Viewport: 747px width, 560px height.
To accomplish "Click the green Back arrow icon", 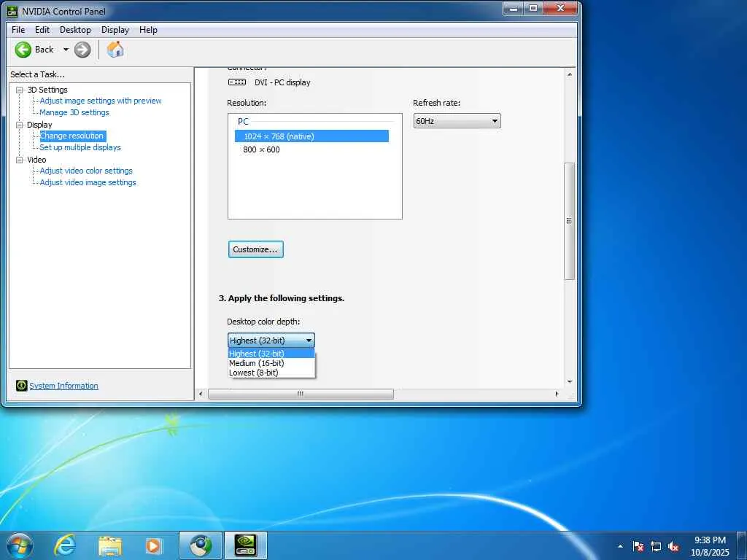I will pos(23,50).
